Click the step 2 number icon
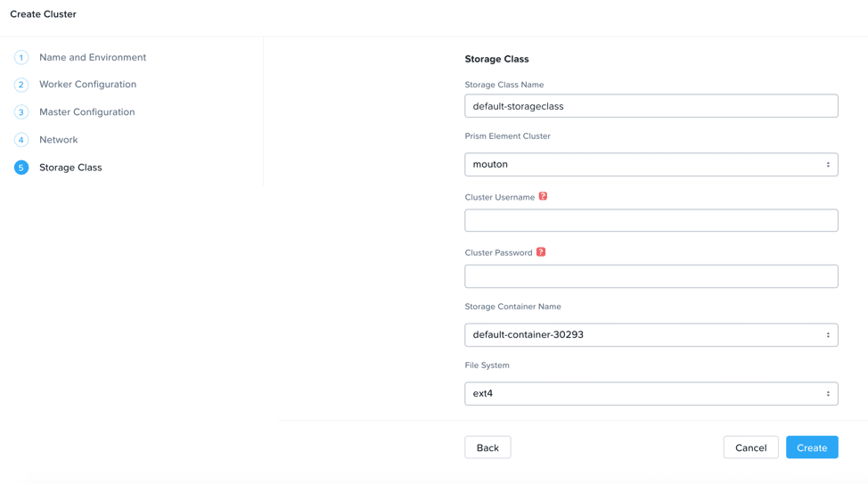Image resolution: width=868 pixels, height=484 pixels. [21, 85]
